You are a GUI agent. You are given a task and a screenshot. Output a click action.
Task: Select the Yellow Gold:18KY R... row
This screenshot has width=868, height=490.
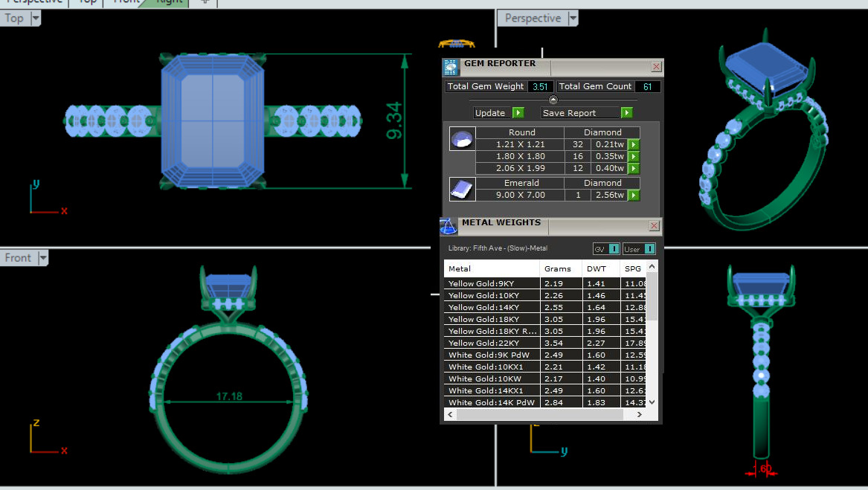pos(545,331)
